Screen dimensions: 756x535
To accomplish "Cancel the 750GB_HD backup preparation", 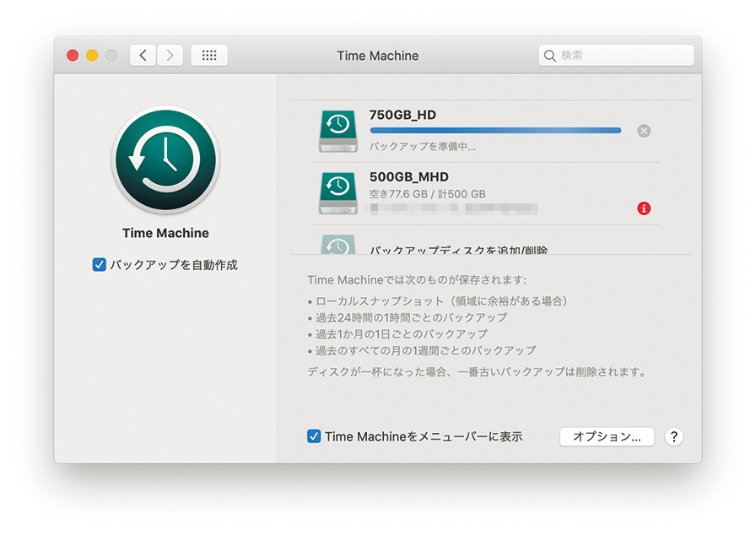I will click(644, 131).
